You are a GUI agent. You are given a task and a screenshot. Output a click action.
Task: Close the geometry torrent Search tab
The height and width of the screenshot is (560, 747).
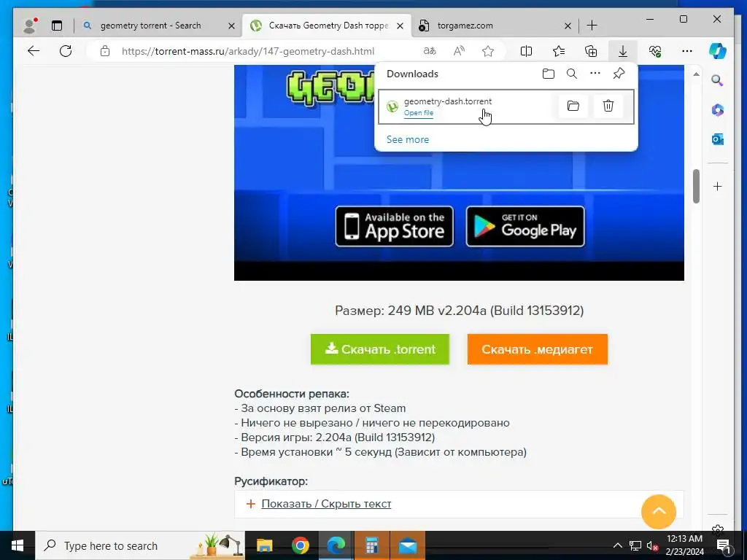click(x=231, y=26)
